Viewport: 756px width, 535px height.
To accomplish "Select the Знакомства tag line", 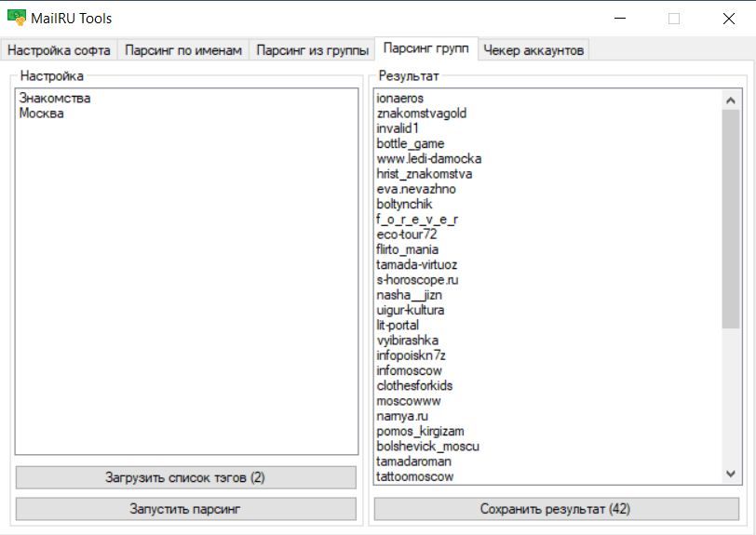I will [x=55, y=99].
